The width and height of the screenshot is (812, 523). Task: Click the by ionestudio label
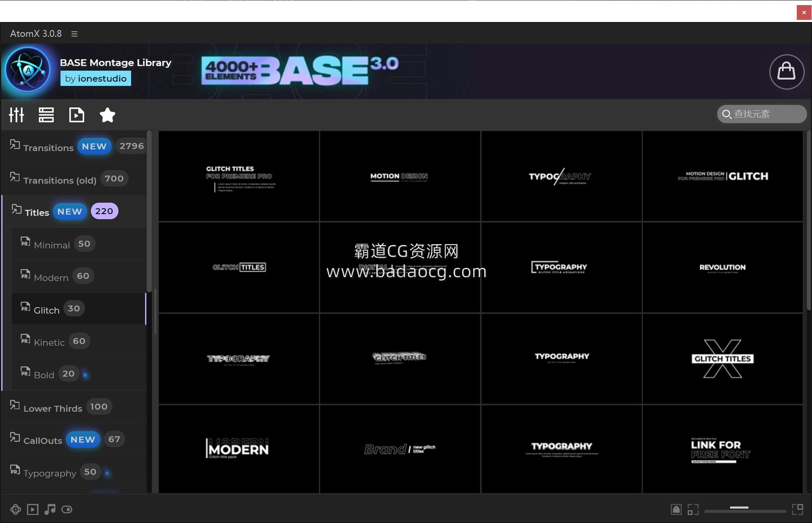[96, 79]
